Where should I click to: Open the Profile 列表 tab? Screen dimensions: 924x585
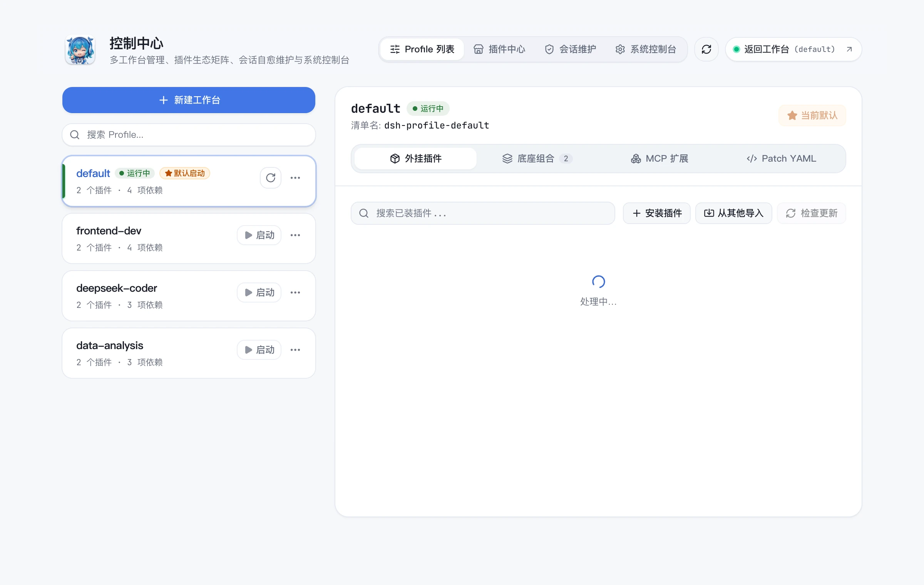pyautogui.click(x=422, y=49)
